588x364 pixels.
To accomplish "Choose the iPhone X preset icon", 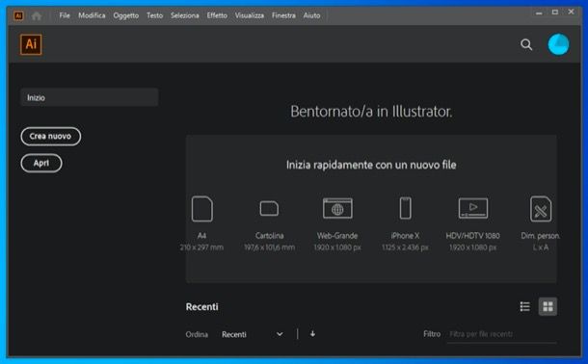I will coord(406,208).
